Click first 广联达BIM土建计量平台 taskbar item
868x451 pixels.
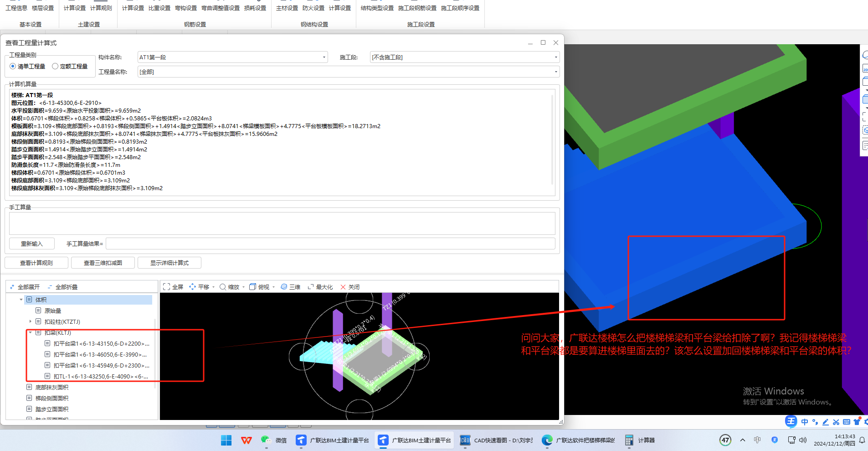(x=332, y=440)
